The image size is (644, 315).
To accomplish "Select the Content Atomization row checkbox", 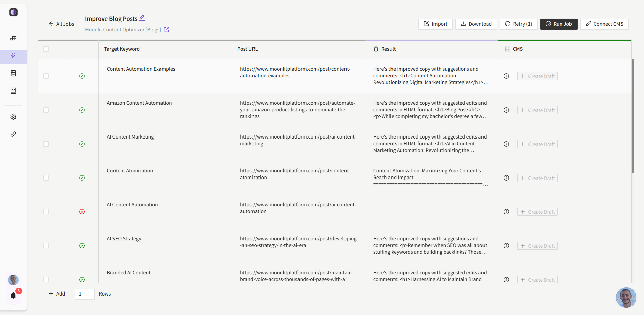I will click(46, 178).
